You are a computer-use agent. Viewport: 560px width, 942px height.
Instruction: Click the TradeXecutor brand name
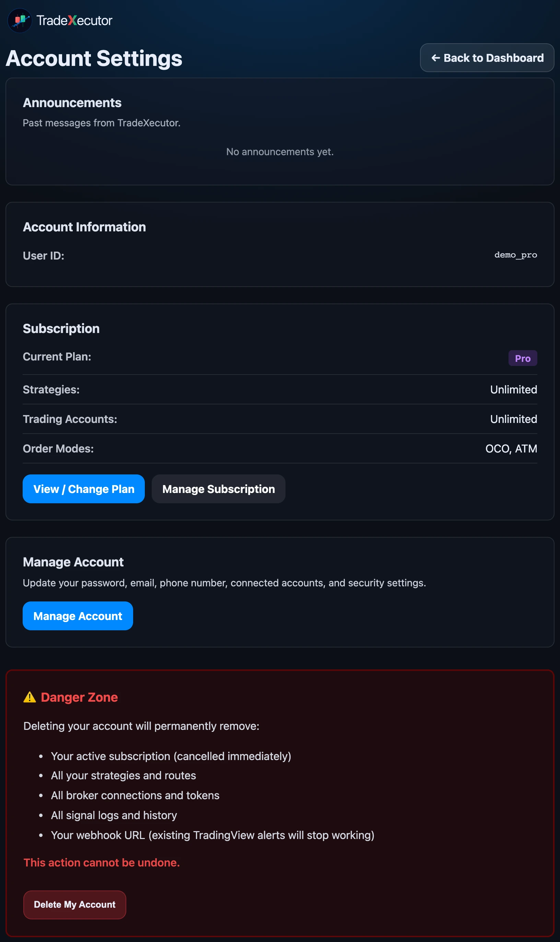[74, 20]
